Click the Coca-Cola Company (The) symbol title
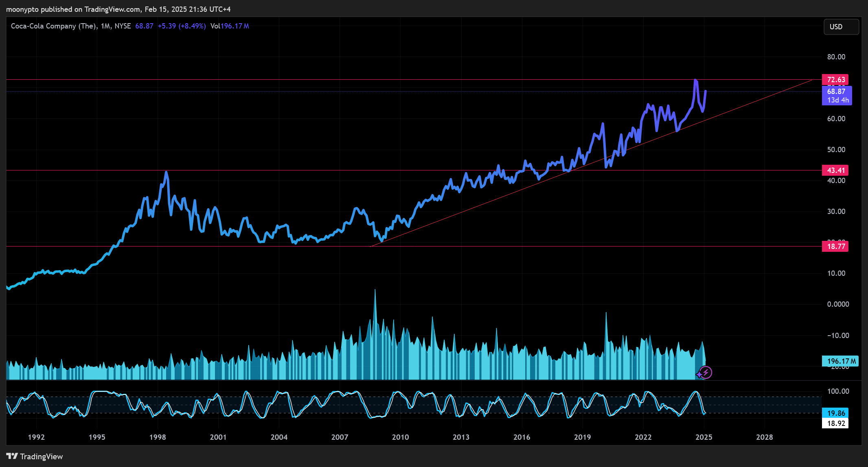Screen dimensions: 868x467 pyautogui.click(x=54, y=26)
